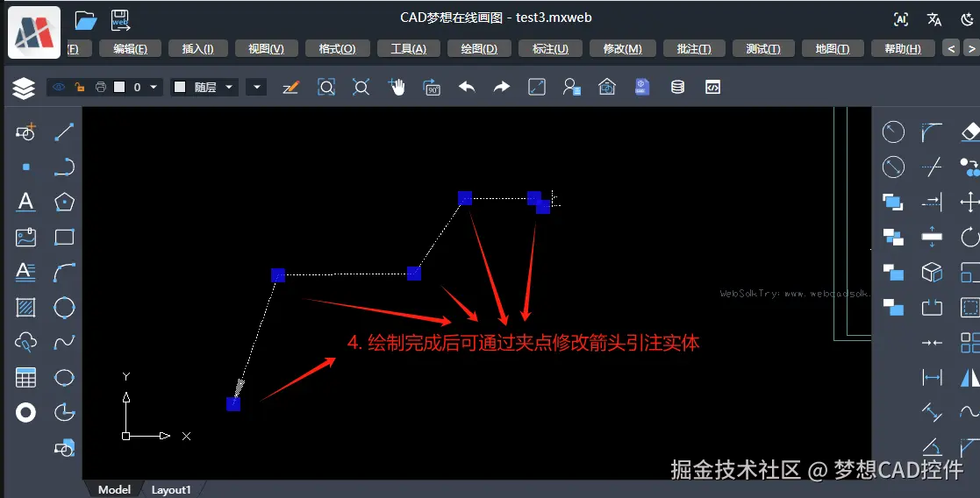The image size is (980, 498).
Task: Click the menu bar left arrow button
Action: click(x=951, y=49)
